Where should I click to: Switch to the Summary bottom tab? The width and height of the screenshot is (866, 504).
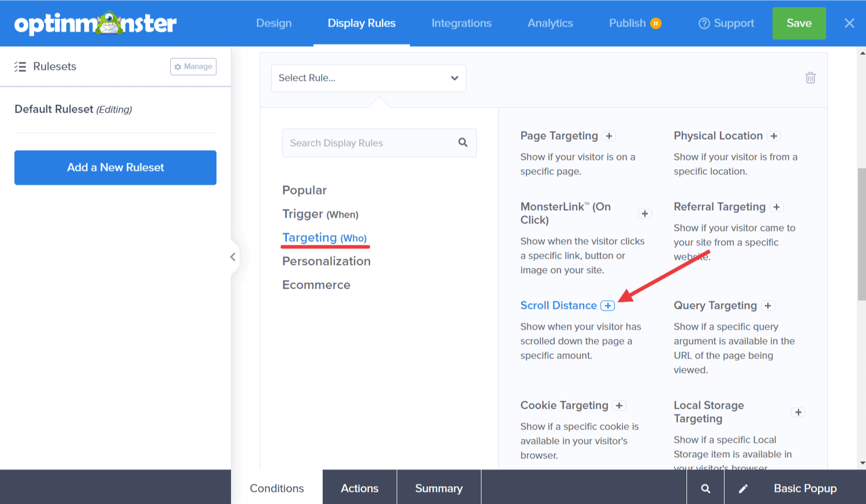[439, 488]
